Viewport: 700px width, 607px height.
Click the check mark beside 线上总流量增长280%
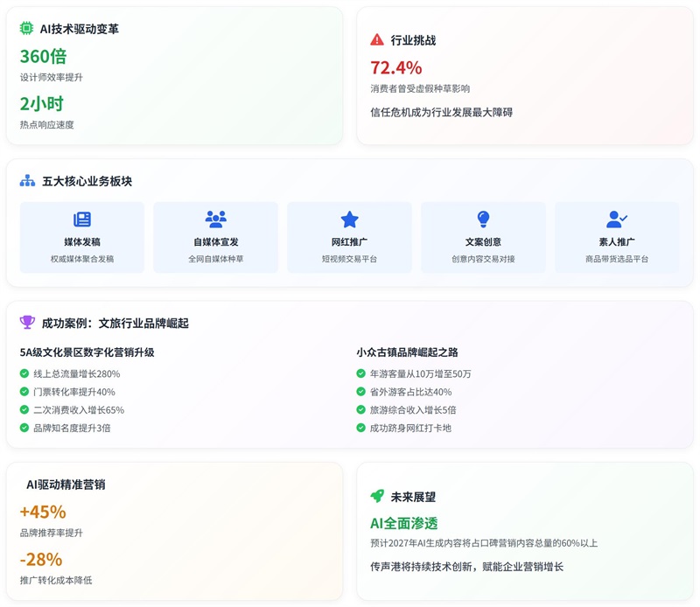[24, 373]
